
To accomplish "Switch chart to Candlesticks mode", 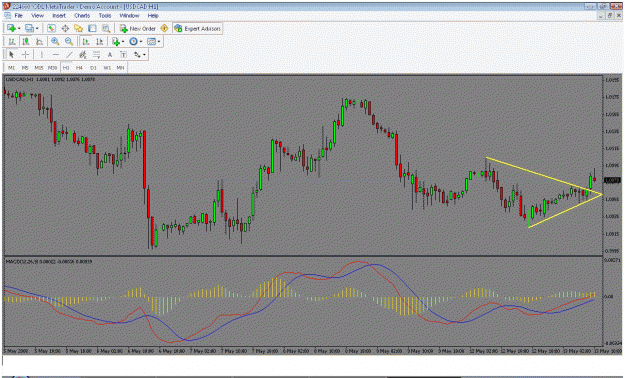I will coord(26,41).
